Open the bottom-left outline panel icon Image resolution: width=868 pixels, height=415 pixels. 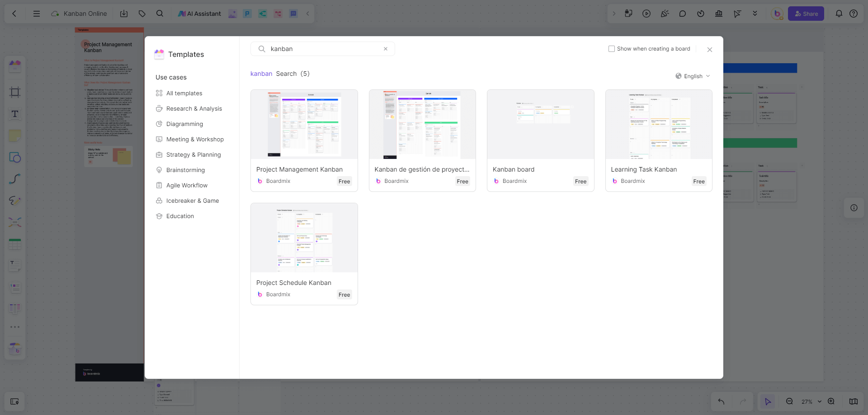coord(14,401)
